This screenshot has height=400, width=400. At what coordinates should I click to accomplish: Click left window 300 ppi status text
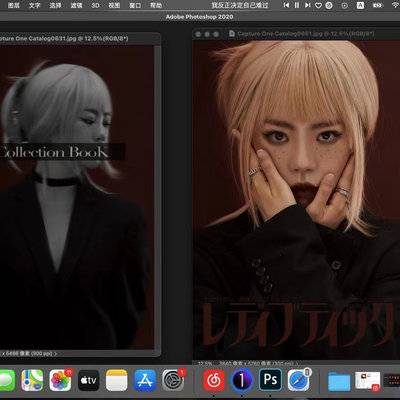[42, 353]
